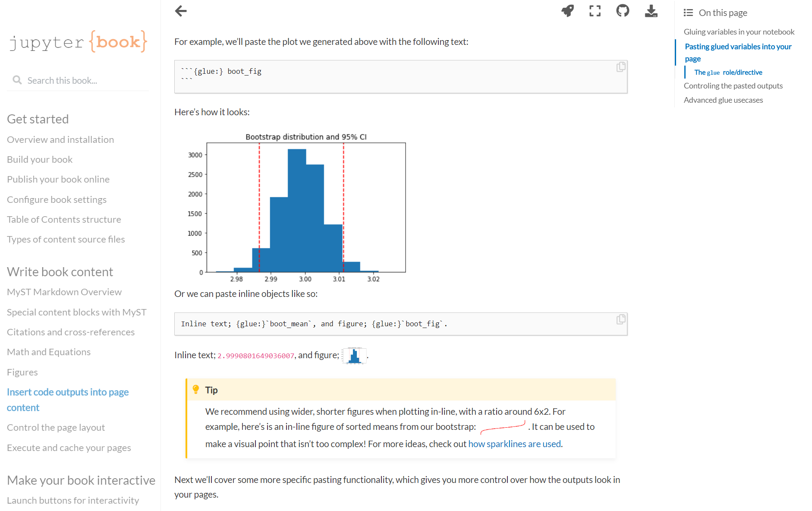Open Launch buttons for interactivity
Screen dimensions: 812x511
point(73,500)
